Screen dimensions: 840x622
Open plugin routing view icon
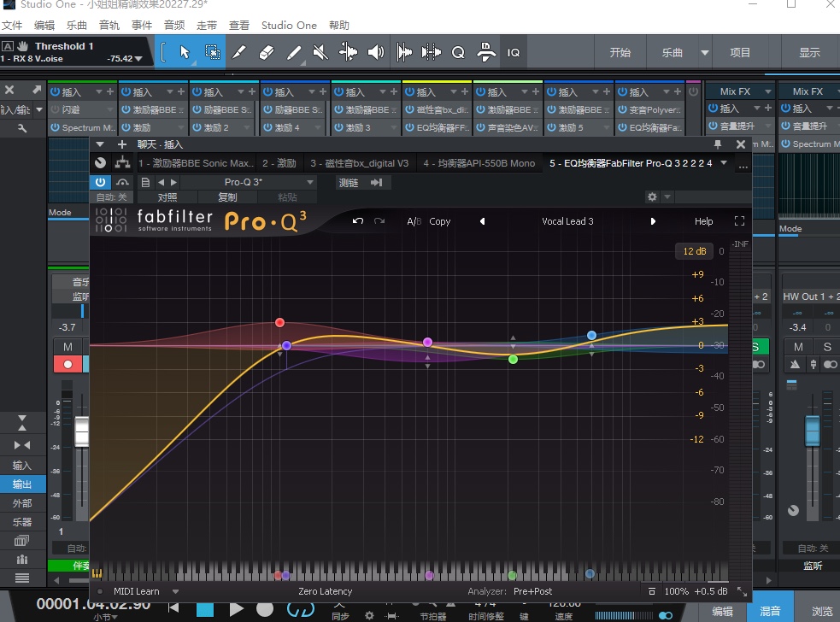[123, 162]
